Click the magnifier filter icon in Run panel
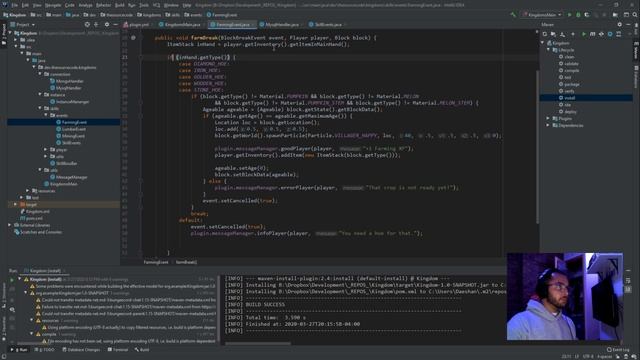The image size is (640, 360). (x=12, y=310)
